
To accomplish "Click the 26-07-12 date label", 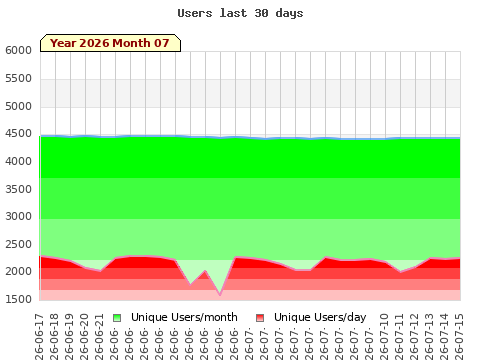I will click(414, 337).
